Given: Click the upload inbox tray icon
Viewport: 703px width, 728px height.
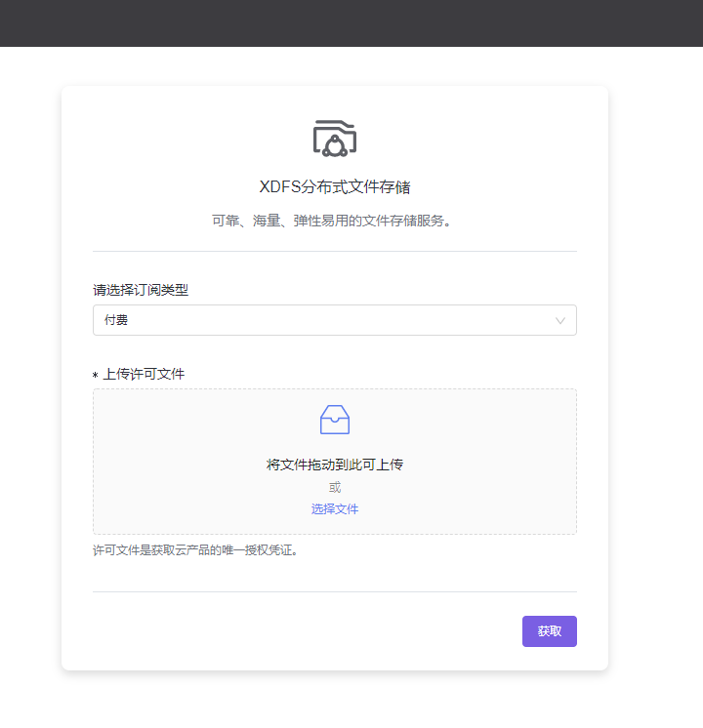Looking at the screenshot, I should (334, 420).
